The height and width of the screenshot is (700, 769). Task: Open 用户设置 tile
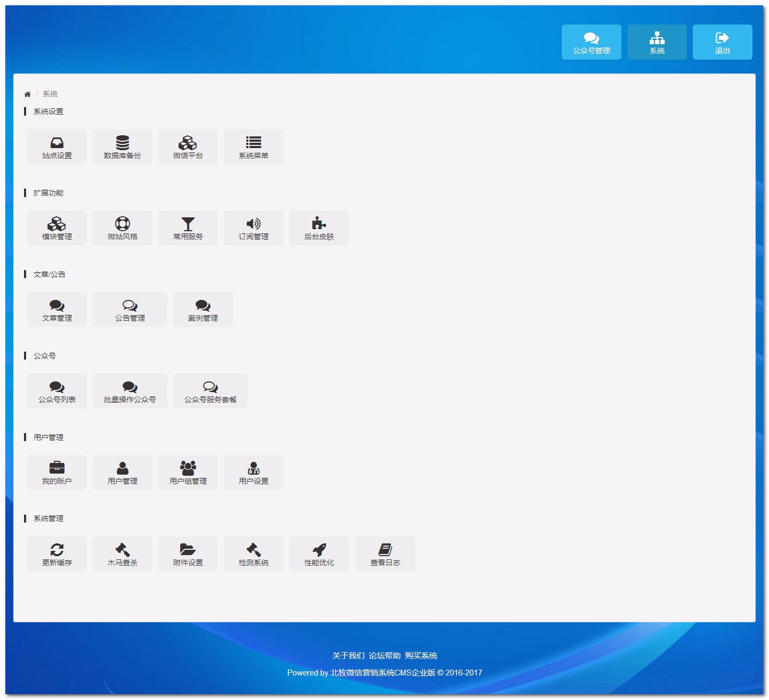point(254,473)
